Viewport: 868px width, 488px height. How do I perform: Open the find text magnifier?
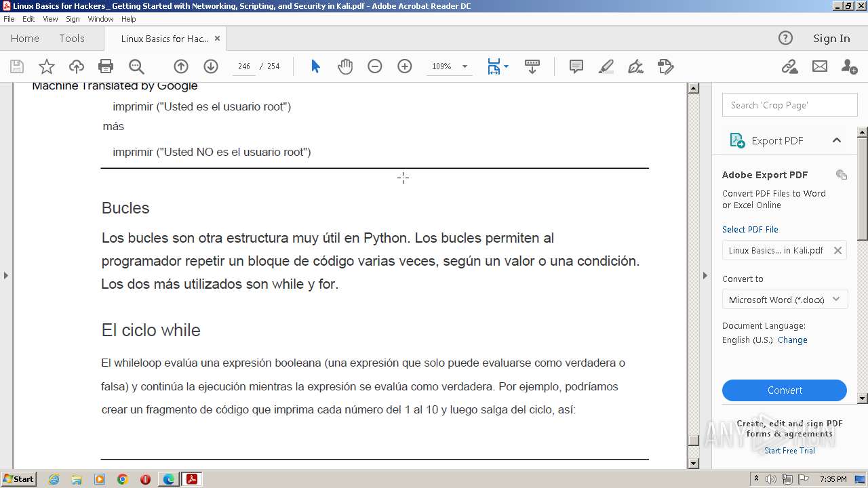point(136,66)
